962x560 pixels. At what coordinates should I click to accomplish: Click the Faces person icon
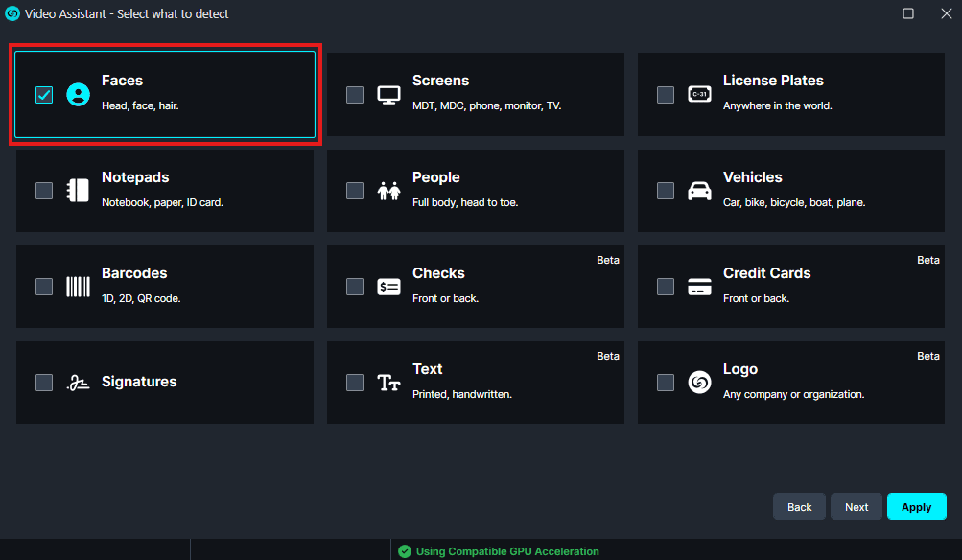click(x=78, y=94)
